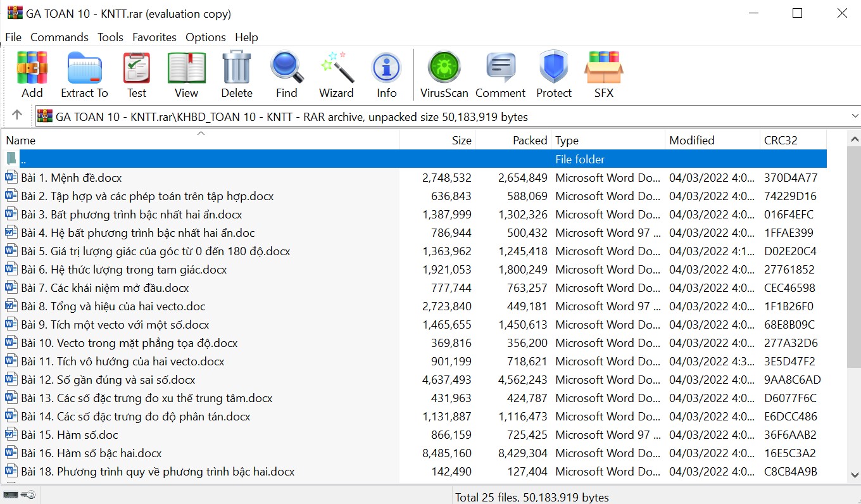Click size value 4,637,493

coord(447,379)
